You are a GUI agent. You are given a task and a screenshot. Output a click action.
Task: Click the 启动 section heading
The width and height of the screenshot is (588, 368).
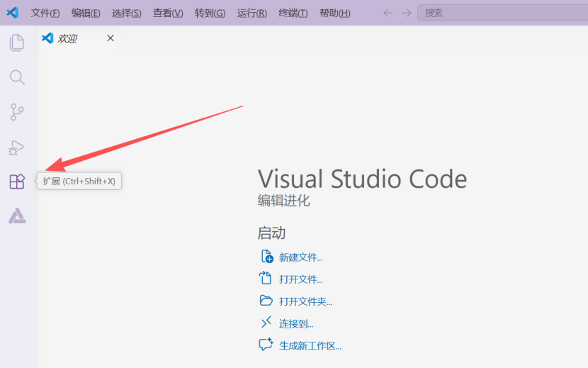pos(271,233)
